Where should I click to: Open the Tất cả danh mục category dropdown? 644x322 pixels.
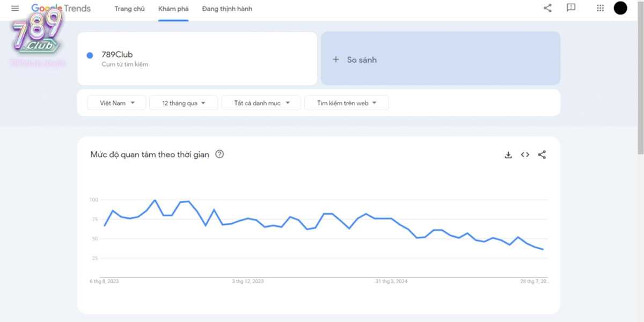pyautogui.click(x=261, y=103)
